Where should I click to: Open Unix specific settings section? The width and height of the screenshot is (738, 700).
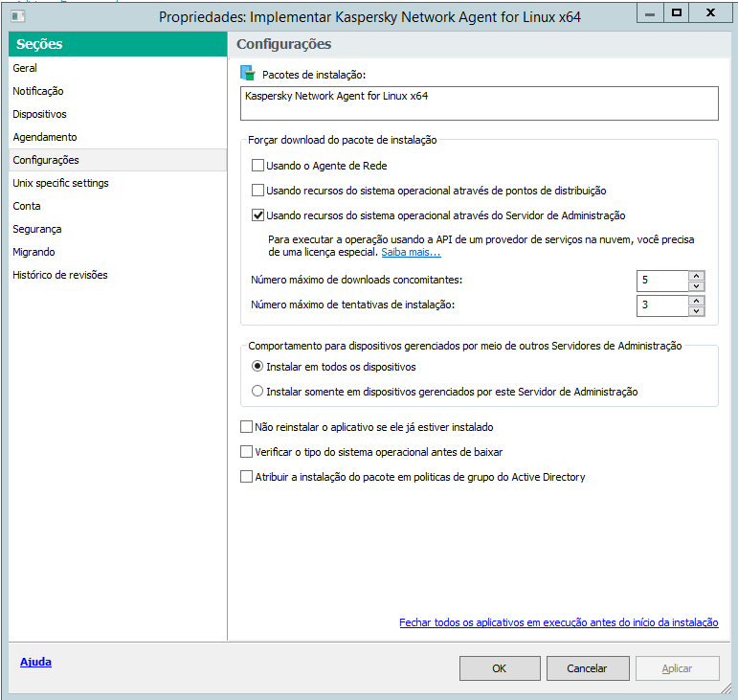118,183
